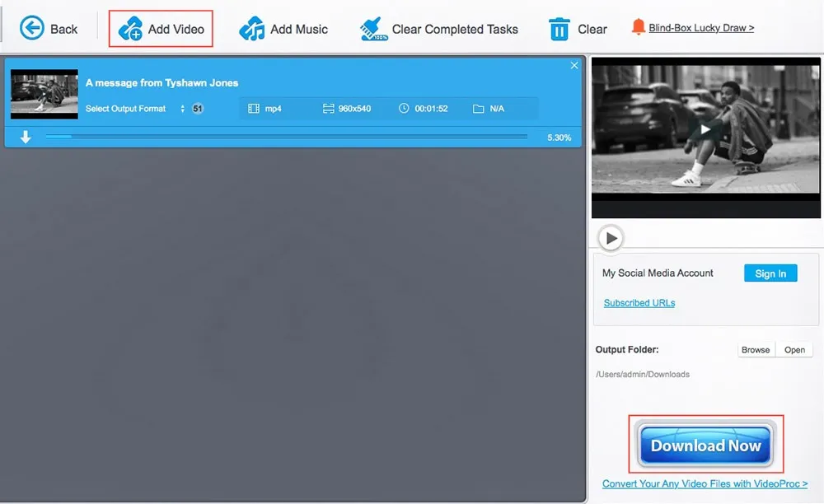
Task: Go back using the Back arrow icon
Action: pyautogui.click(x=31, y=27)
